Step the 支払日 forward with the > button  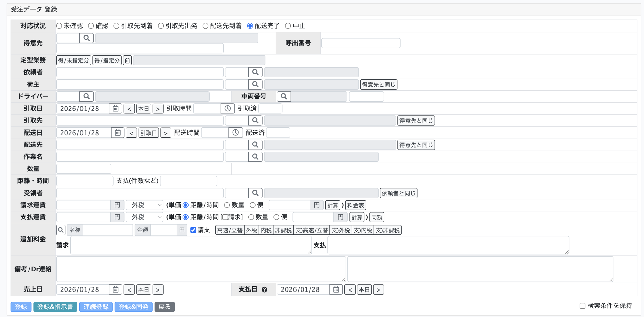pyautogui.click(x=378, y=289)
